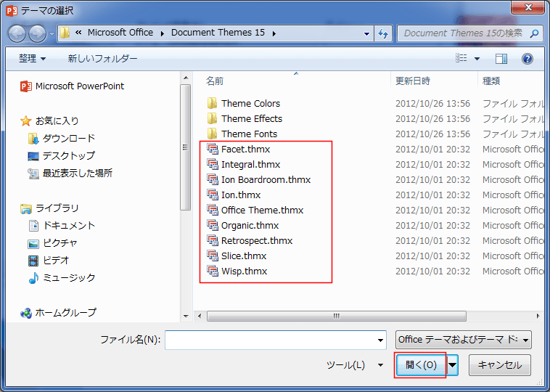550x392 pixels.
Task: Focus the ファイル名 input field
Action: [x=275, y=340]
